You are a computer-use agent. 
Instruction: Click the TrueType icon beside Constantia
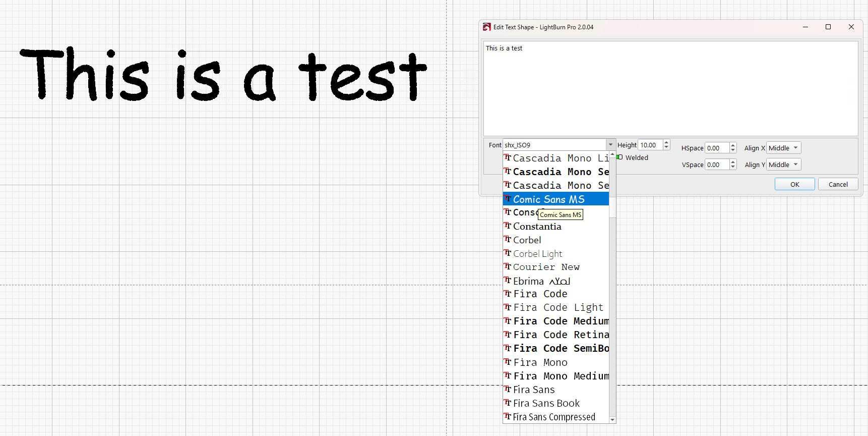508,226
